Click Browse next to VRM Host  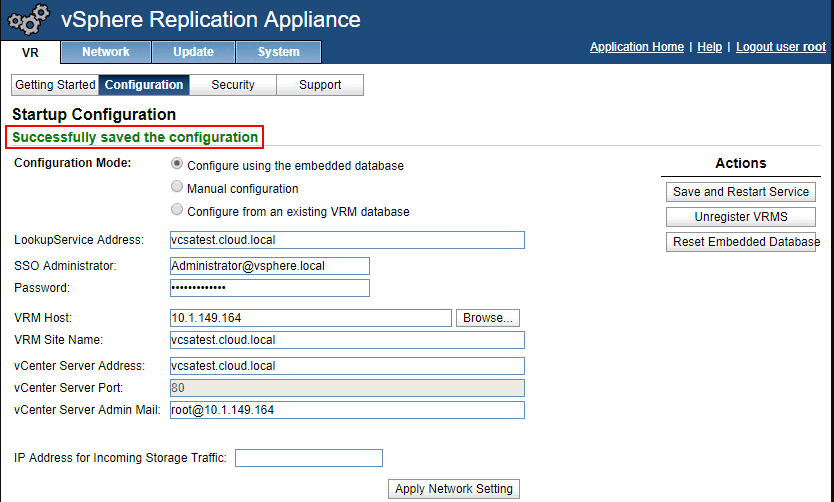pyautogui.click(x=488, y=318)
